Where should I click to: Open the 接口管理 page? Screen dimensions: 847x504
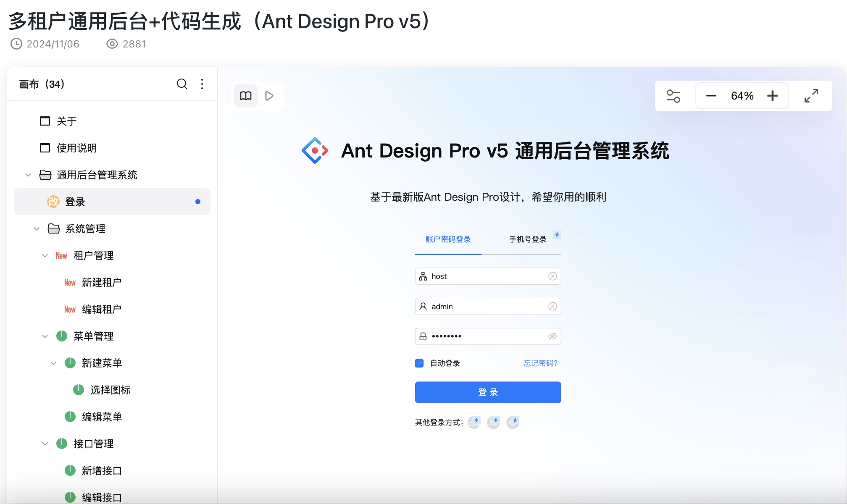(x=94, y=444)
